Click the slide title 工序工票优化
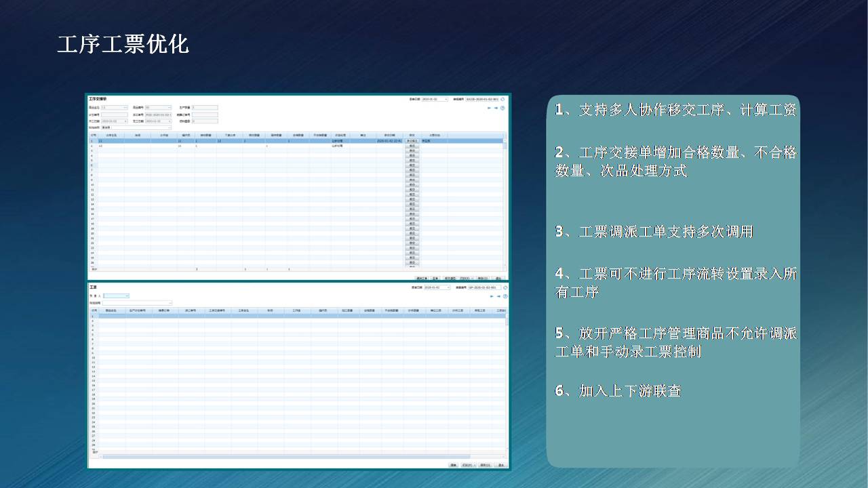This screenshot has width=868, height=488. coord(123,44)
